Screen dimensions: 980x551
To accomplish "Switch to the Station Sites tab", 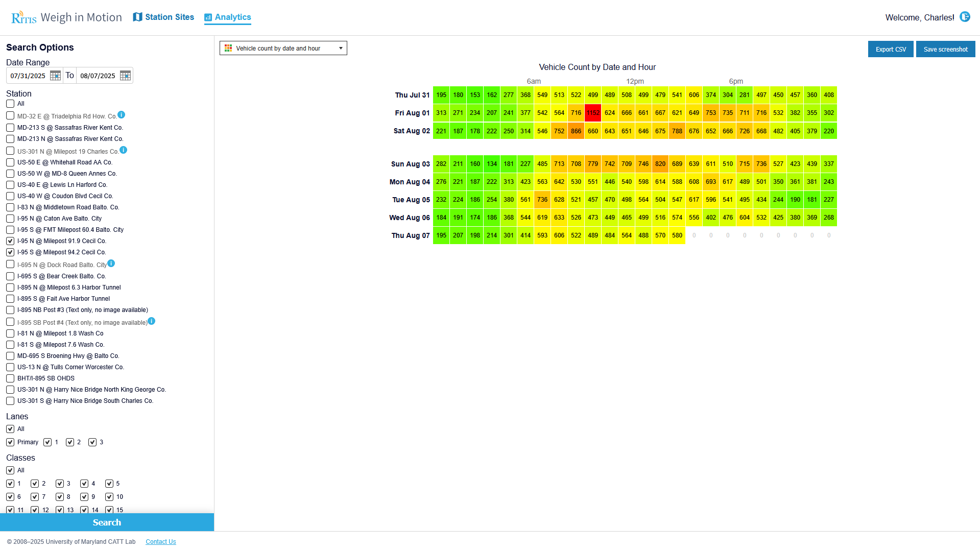I will pyautogui.click(x=163, y=17).
